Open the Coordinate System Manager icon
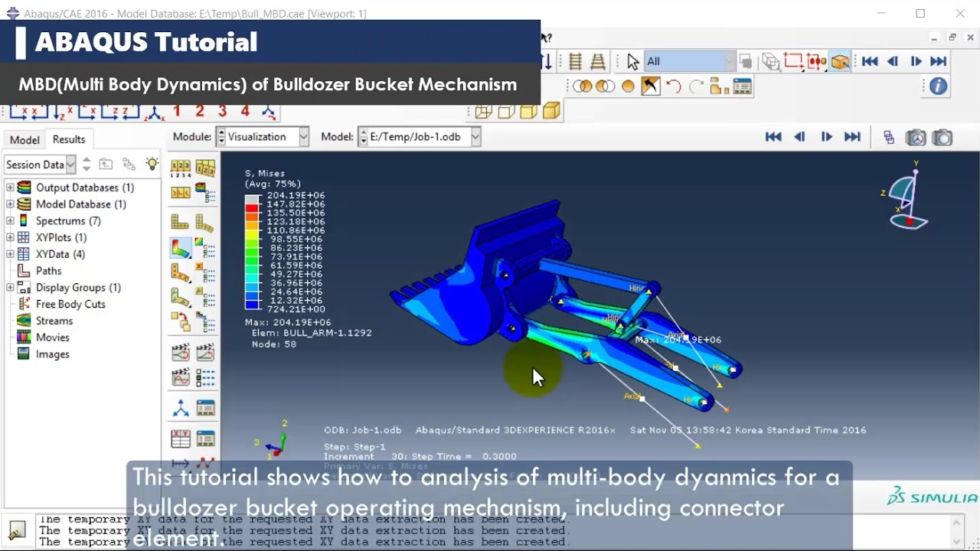Image resolution: width=980 pixels, height=551 pixels. (x=204, y=409)
